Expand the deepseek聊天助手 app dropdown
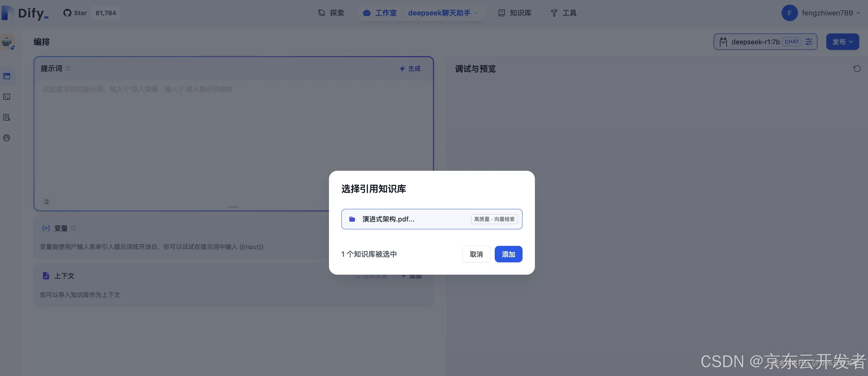Image resolution: width=868 pixels, height=376 pixels. pos(476,13)
